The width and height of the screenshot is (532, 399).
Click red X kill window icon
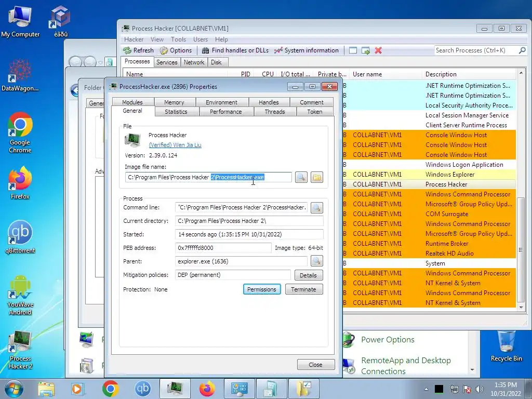coord(378,50)
